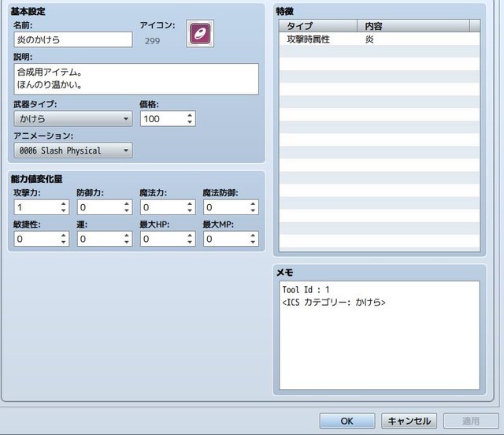The height and width of the screenshot is (435, 504).
Task: Decrease 敏捷性 with its down arrow
Action: 64,242
